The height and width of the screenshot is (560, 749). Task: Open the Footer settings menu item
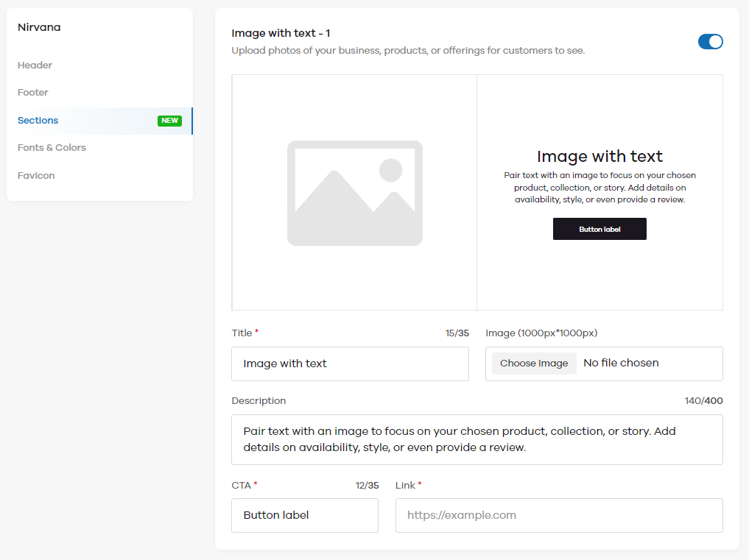33,92
